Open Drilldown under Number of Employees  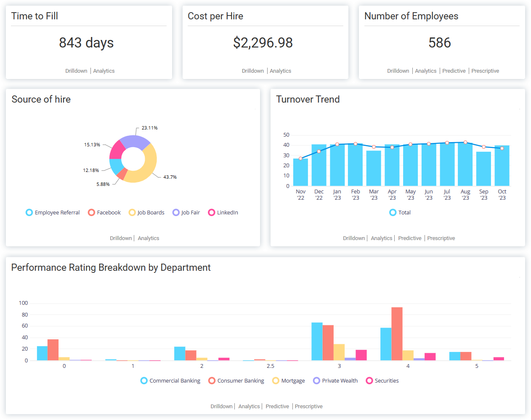[x=398, y=71]
